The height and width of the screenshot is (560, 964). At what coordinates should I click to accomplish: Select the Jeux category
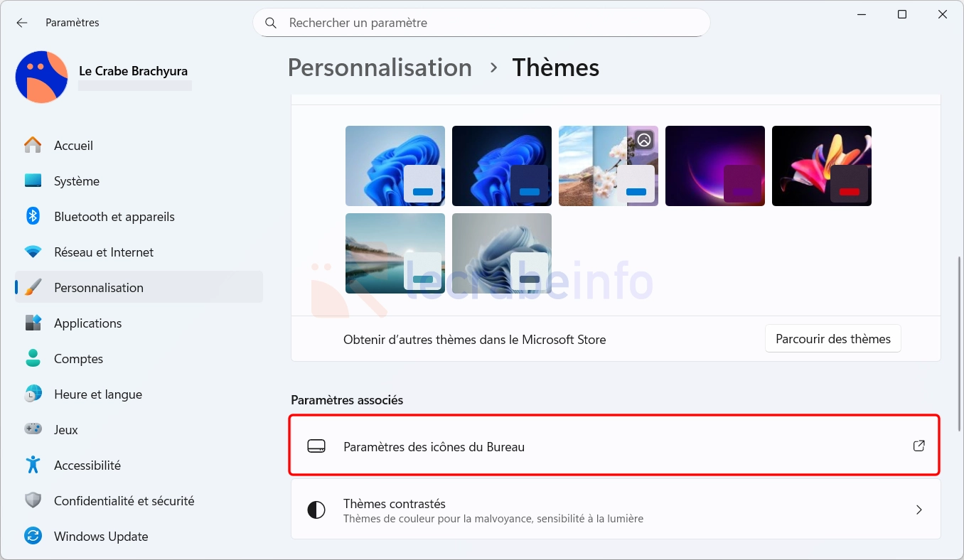[139, 429]
